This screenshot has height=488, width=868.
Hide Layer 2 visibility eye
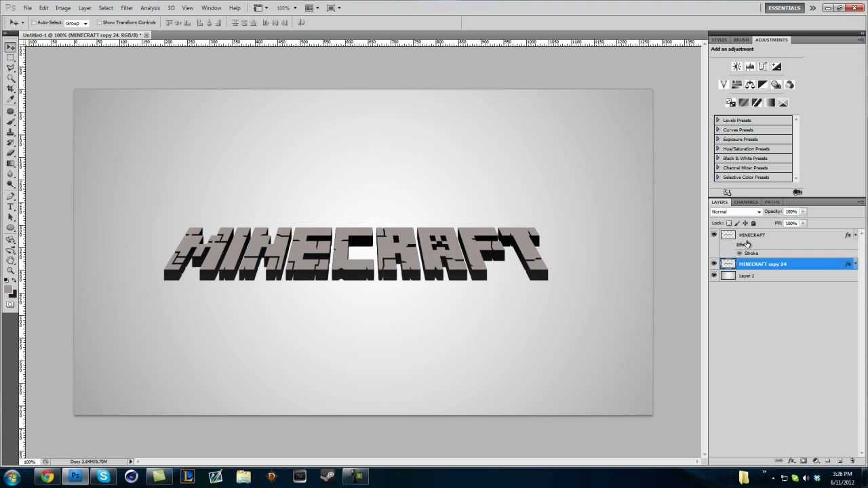(714, 276)
